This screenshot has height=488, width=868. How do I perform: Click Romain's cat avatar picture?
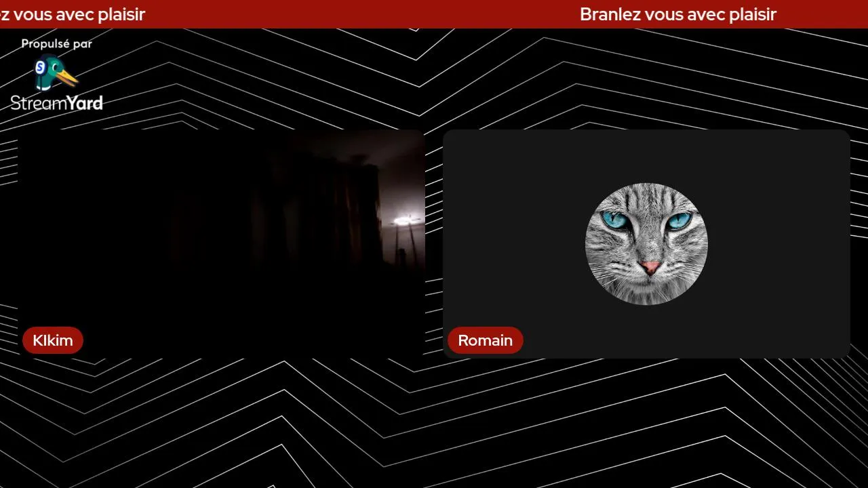tap(646, 244)
